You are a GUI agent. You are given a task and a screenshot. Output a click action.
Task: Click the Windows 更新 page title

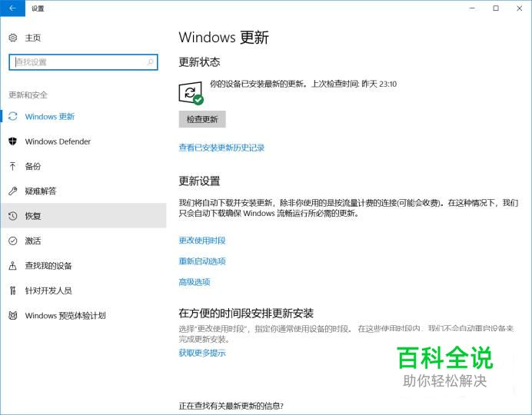[x=224, y=37]
